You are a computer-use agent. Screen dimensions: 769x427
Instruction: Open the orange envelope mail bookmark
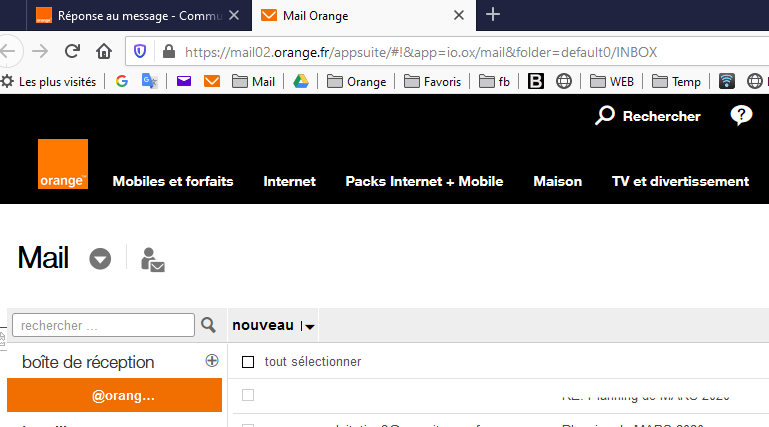point(212,81)
